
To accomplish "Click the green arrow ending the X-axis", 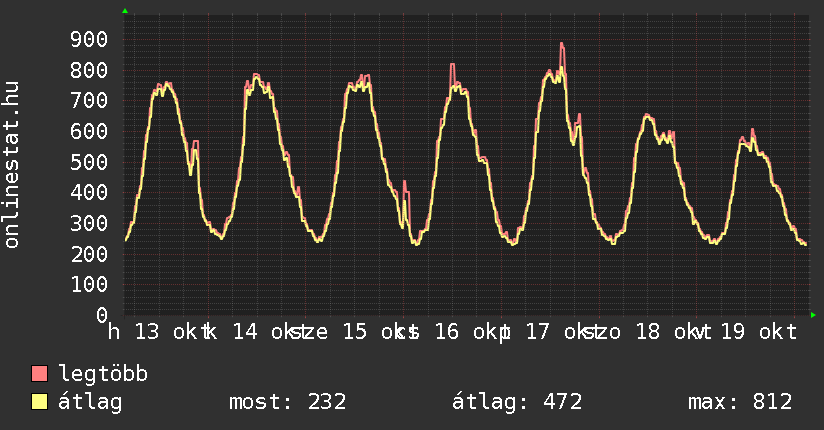I will [813, 315].
